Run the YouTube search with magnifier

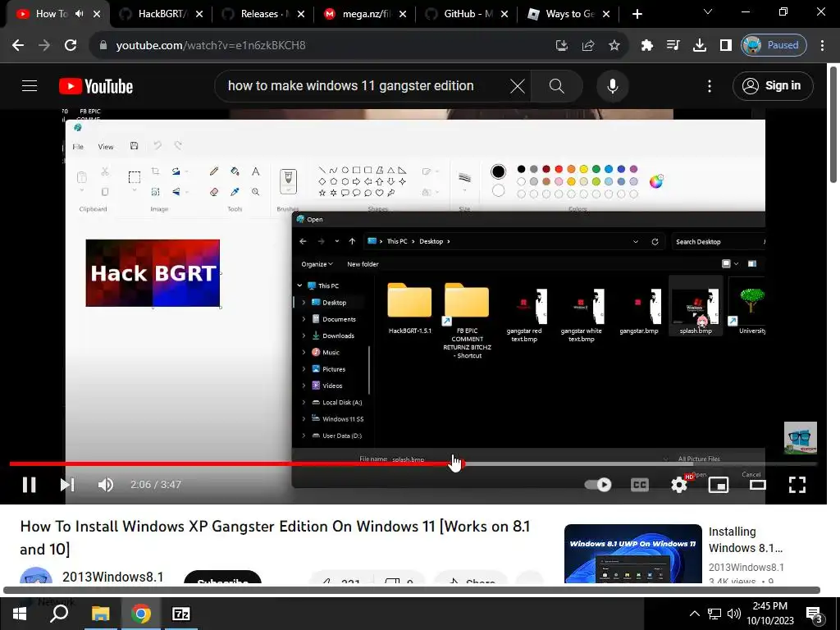[x=557, y=85]
